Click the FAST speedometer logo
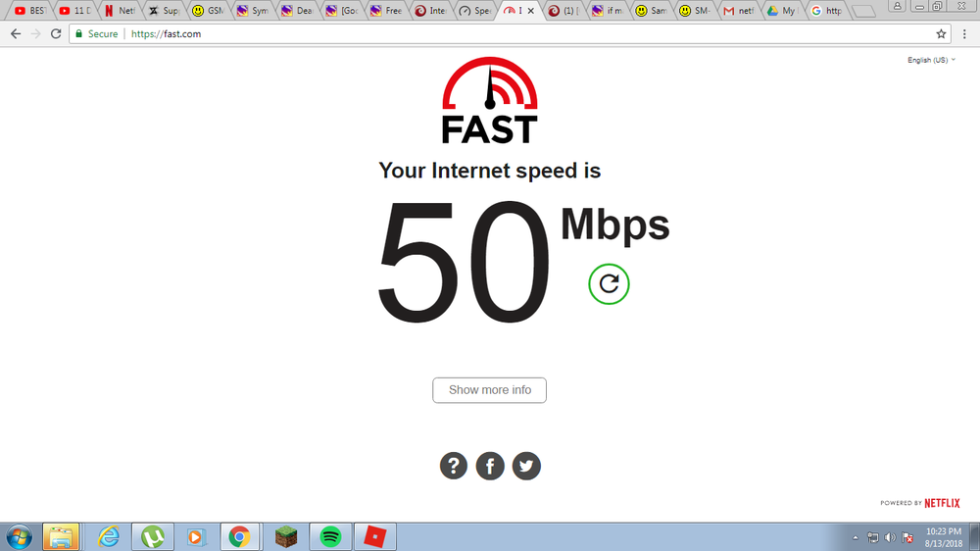This screenshot has height=551, width=980. tap(490, 100)
